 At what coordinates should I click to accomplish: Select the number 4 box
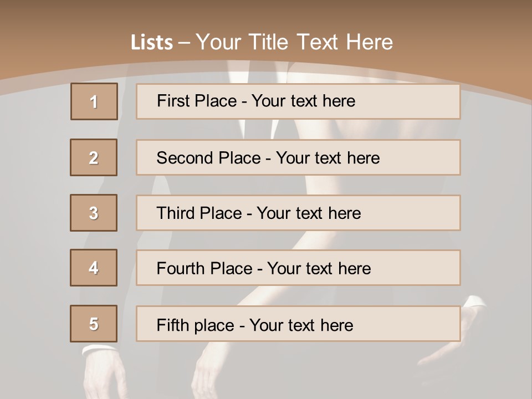click(94, 268)
